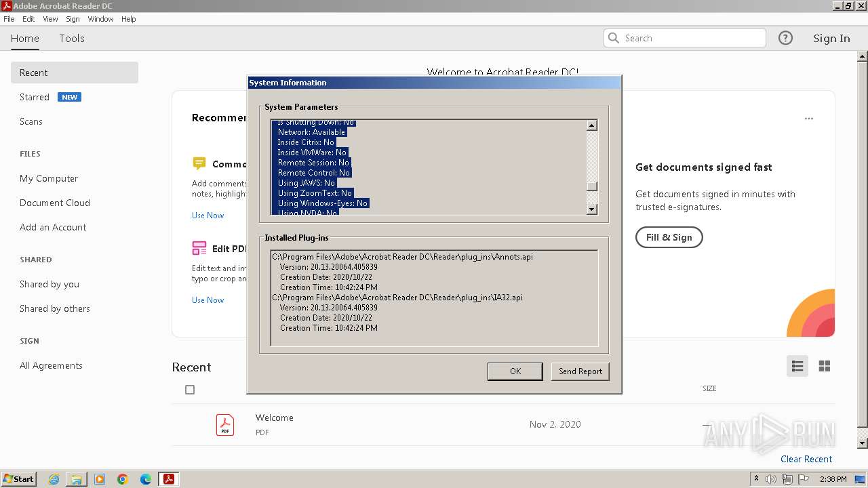Select My Computer in the sidebar

pos(49,178)
